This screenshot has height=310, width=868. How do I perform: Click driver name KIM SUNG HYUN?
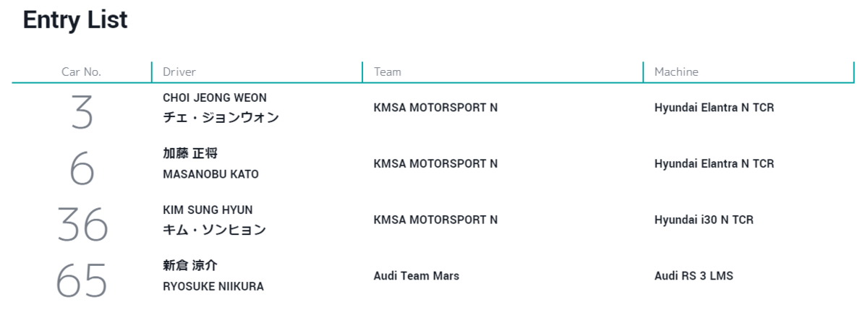pos(208,210)
